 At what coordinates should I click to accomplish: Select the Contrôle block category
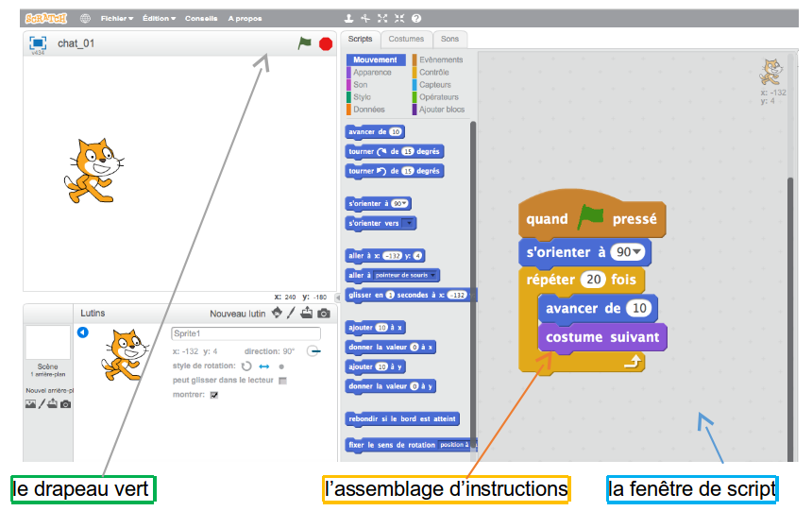[434, 72]
